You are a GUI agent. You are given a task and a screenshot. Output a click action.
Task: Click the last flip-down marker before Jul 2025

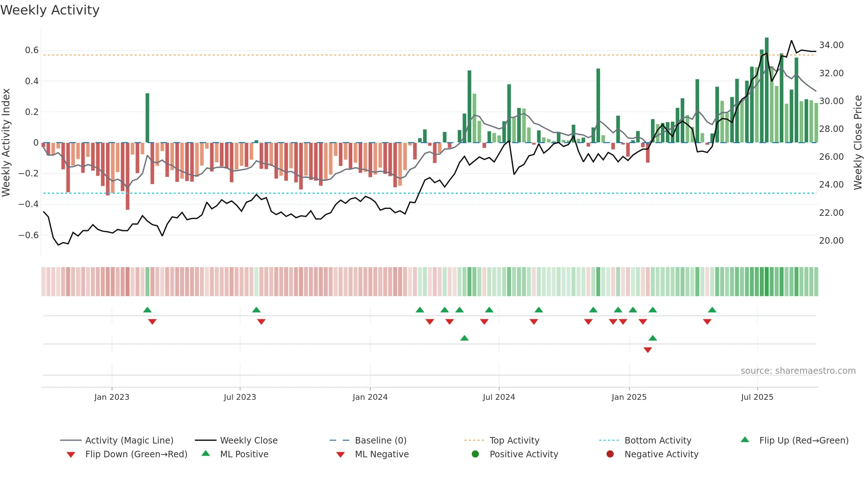point(707,322)
